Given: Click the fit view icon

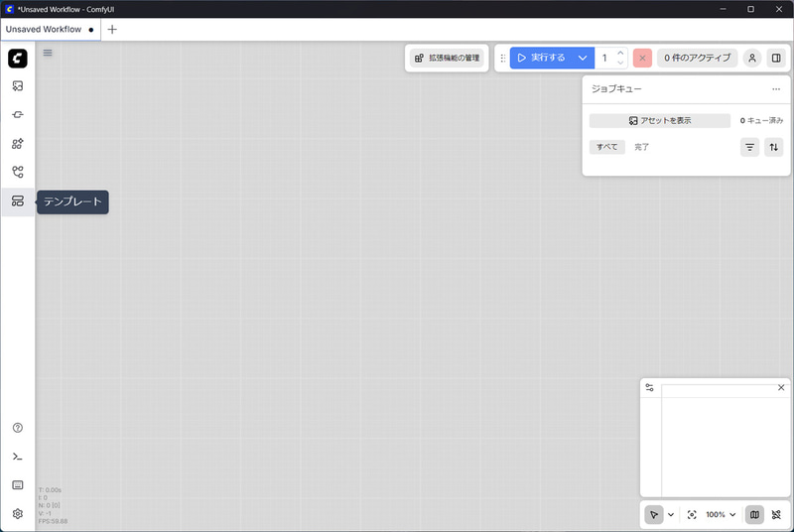Looking at the screenshot, I should [x=692, y=515].
